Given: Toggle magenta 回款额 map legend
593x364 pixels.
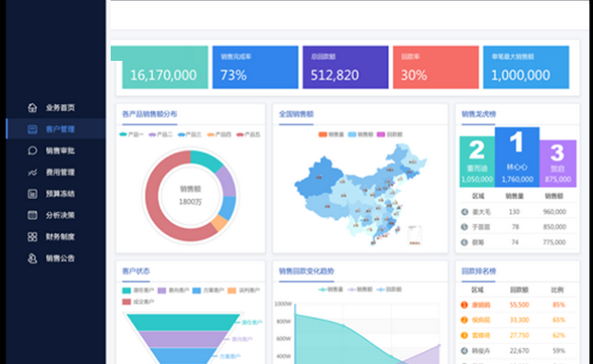Looking at the screenshot, I should pos(389,135).
